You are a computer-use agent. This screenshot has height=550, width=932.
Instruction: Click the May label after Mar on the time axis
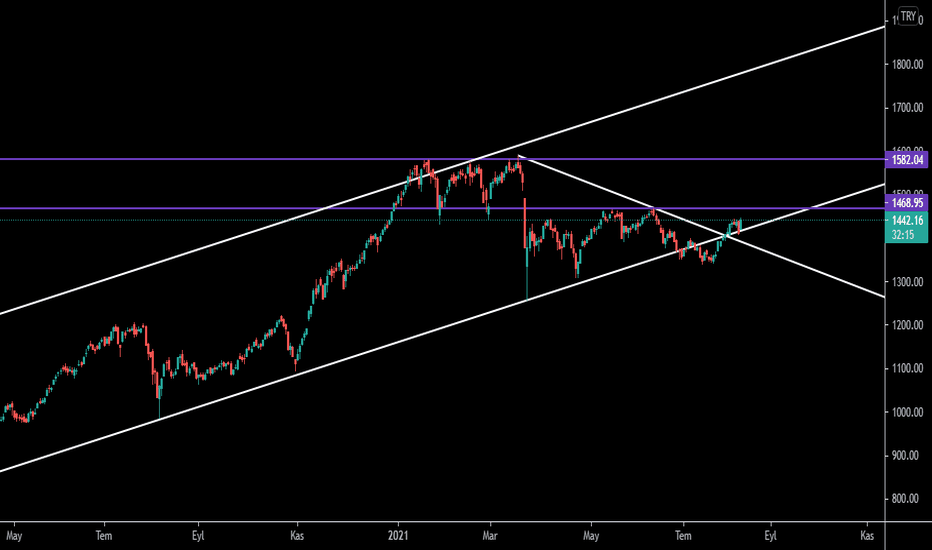click(591, 536)
